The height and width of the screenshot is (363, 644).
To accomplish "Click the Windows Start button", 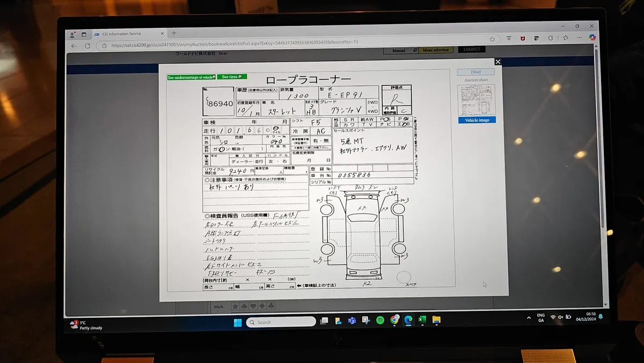I will 237,322.
